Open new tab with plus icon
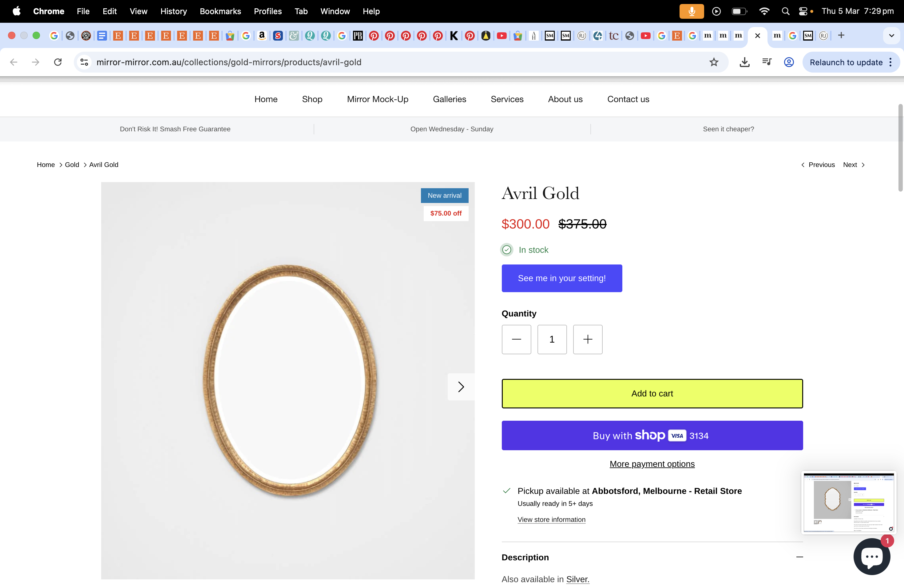 pyautogui.click(x=841, y=35)
